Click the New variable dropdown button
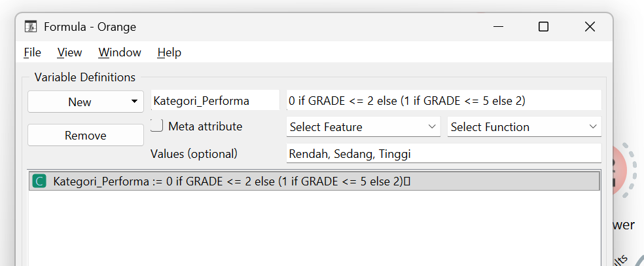This screenshot has width=644, height=266. tap(86, 102)
